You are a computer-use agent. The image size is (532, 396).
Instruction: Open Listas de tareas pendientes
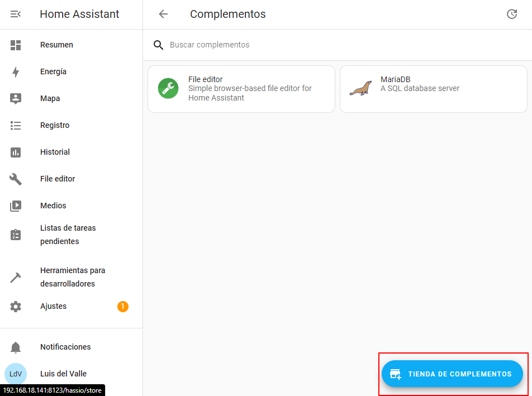(68, 235)
